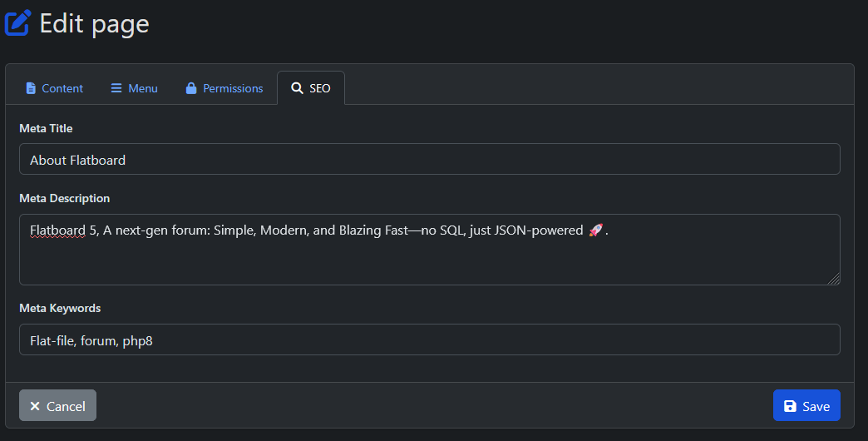Click the X icon in Cancel
This screenshot has width=868, height=441.
tap(35, 406)
